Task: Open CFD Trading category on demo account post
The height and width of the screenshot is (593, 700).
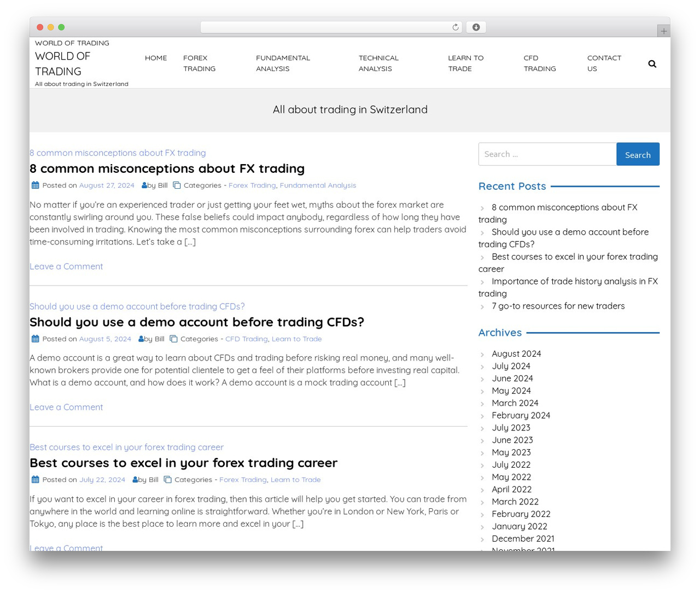Action: 247,339
